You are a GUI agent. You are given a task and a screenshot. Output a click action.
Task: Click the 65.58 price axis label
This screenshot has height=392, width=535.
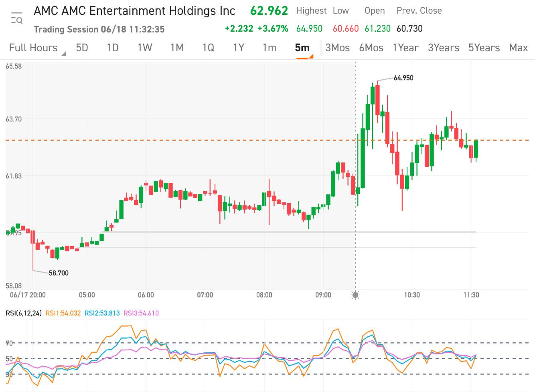pos(14,66)
